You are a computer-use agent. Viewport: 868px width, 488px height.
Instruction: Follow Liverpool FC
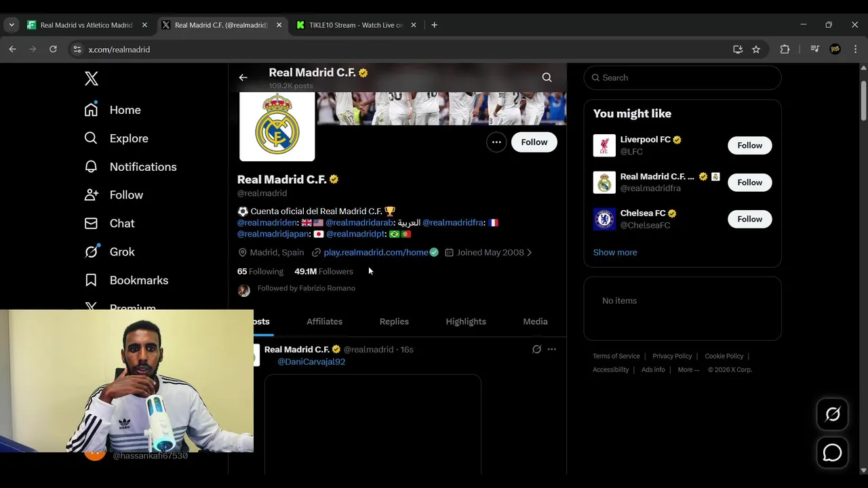coord(750,146)
